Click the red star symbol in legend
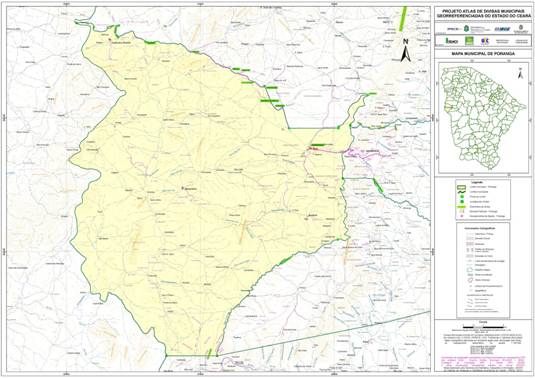The height and width of the screenshot is (378, 535). [462, 216]
